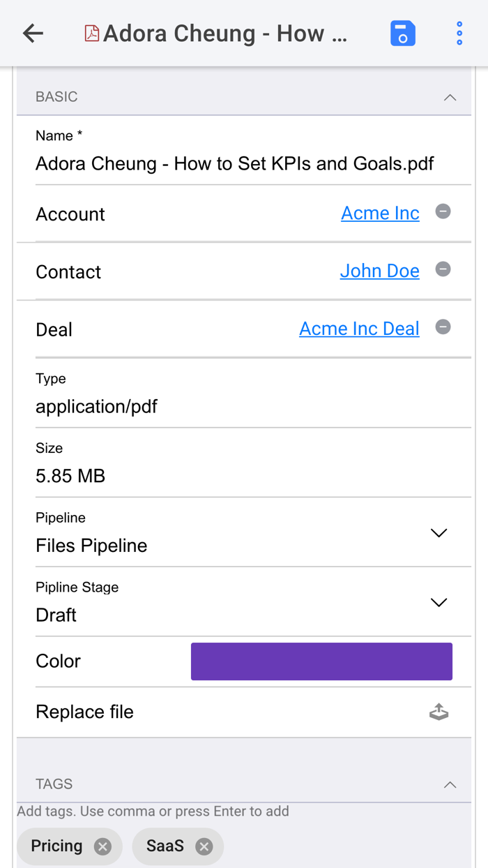This screenshot has height=868, width=488.
Task: Collapse the TAGS section
Action: click(450, 784)
